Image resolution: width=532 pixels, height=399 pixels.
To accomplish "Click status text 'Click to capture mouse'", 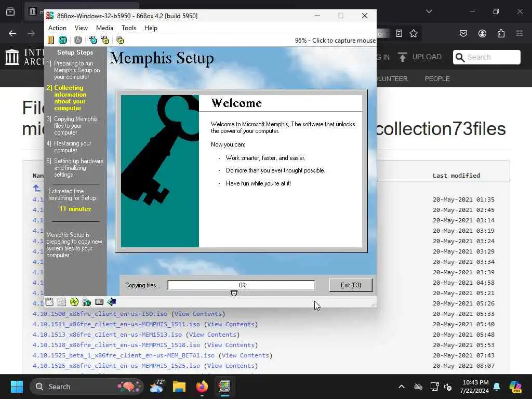I will pyautogui.click(x=344, y=41).
